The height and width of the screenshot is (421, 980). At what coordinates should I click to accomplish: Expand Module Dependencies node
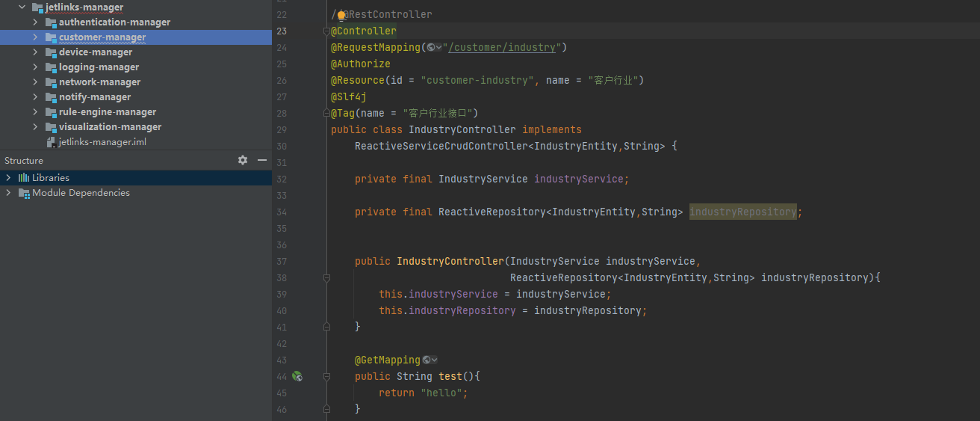8,193
